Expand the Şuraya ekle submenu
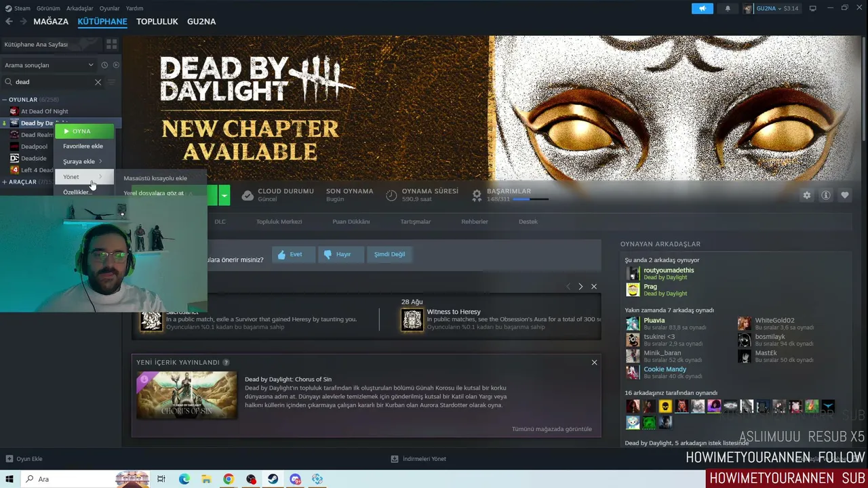 [83, 161]
